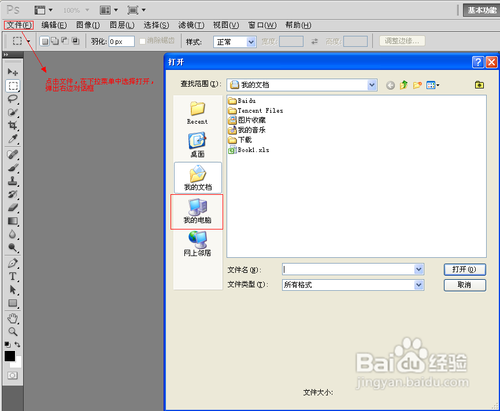Expand the 文件类型 format dropdown
500x411 pixels.
tap(419, 285)
